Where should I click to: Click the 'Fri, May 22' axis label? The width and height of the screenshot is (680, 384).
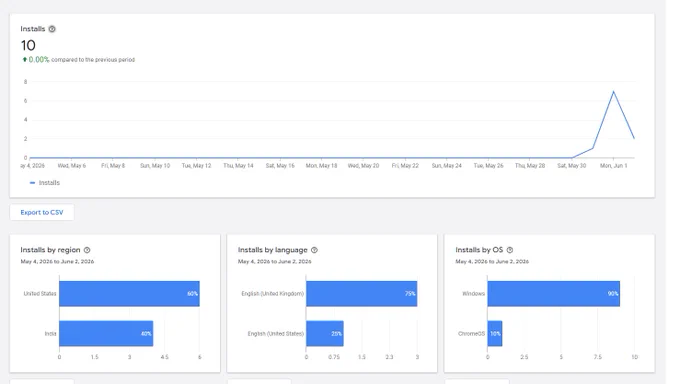(x=405, y=166)
